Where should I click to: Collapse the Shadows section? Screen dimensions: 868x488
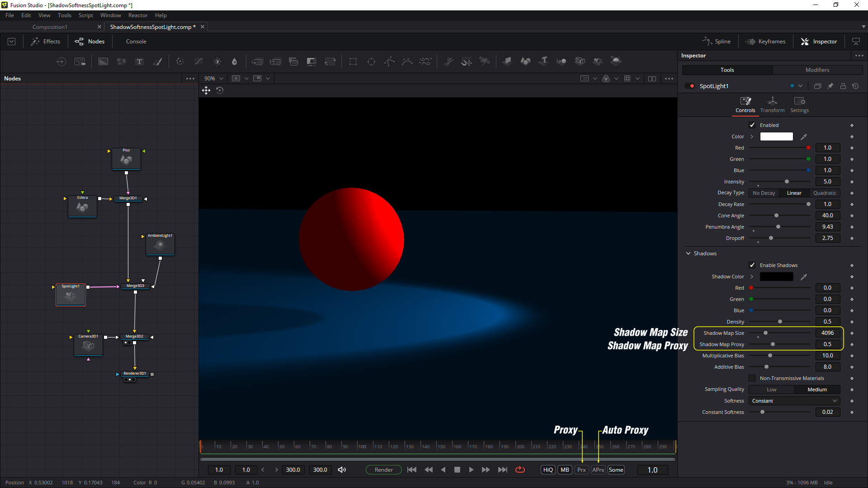pos(688,253)
